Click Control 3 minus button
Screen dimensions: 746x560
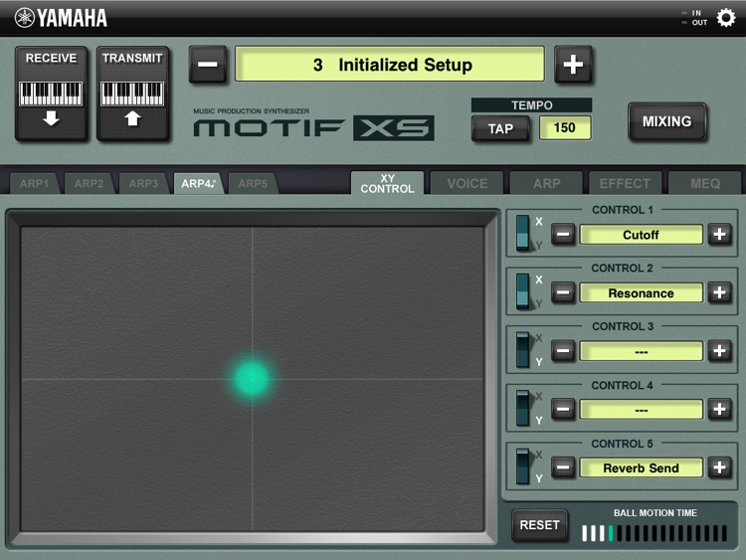[563, 351]
